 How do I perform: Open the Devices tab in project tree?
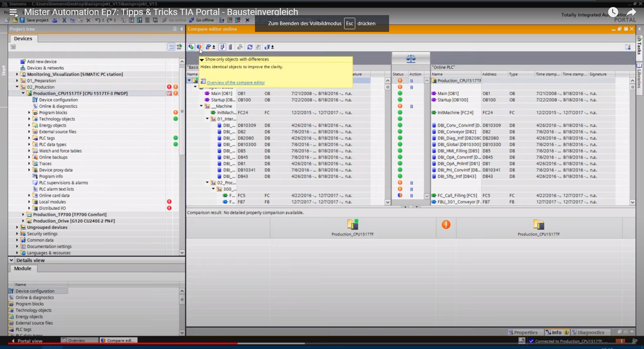tap(23, 39)
